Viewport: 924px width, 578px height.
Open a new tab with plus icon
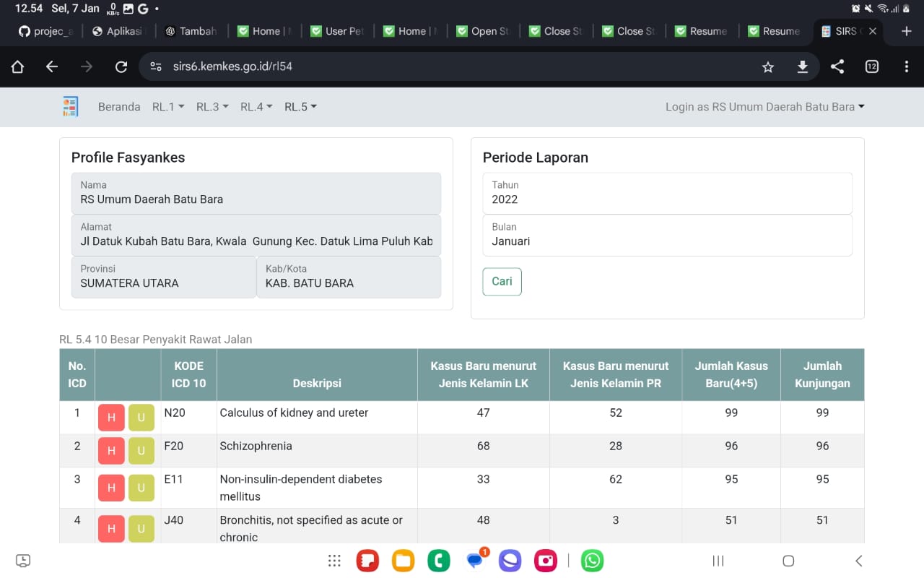point(907,31)
